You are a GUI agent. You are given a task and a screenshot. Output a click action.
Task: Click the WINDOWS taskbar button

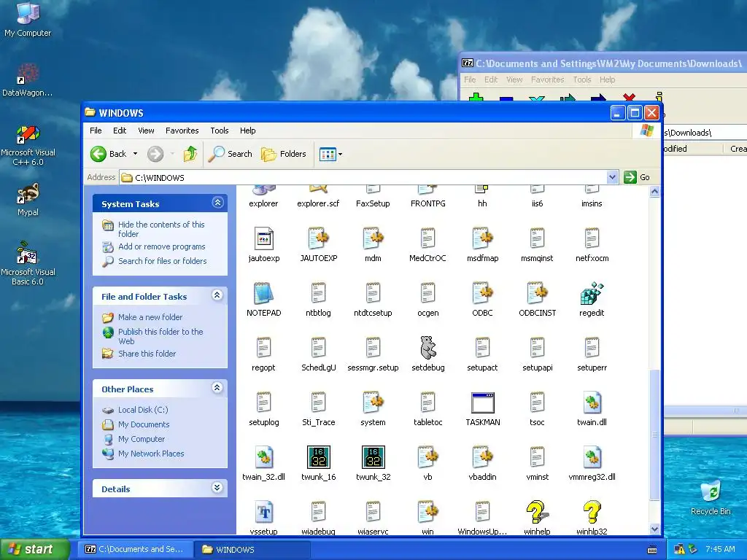[x=252, y=549]
